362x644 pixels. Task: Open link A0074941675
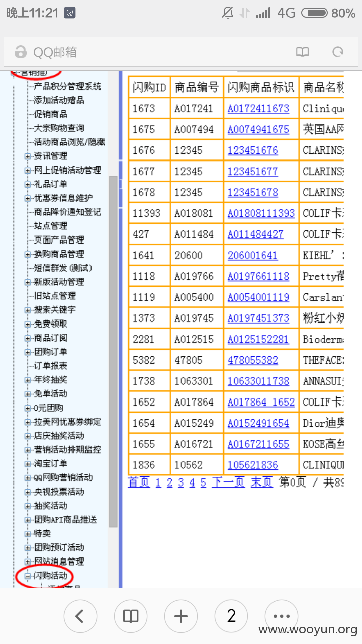click(x=258, y=130)
